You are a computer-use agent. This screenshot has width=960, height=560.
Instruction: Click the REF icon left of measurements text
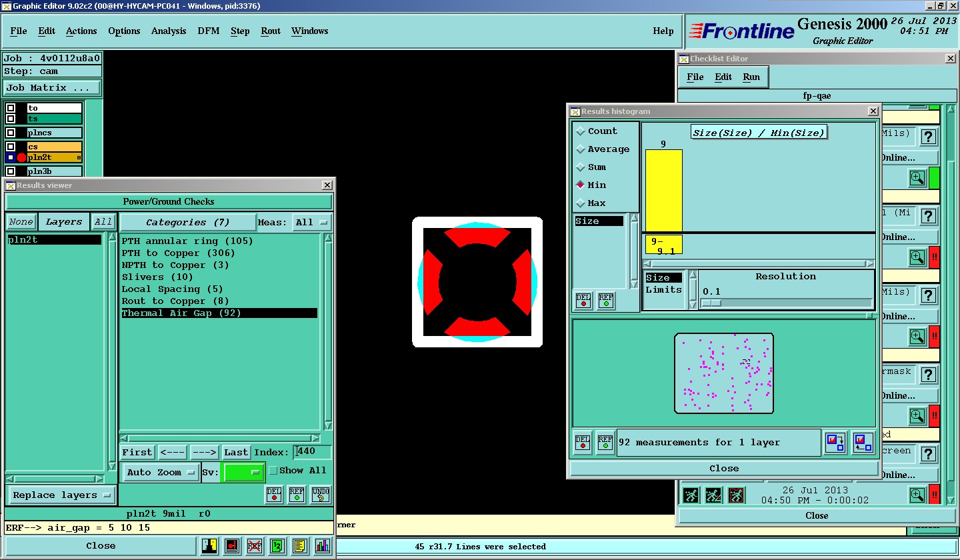click(x=605, y=442)
